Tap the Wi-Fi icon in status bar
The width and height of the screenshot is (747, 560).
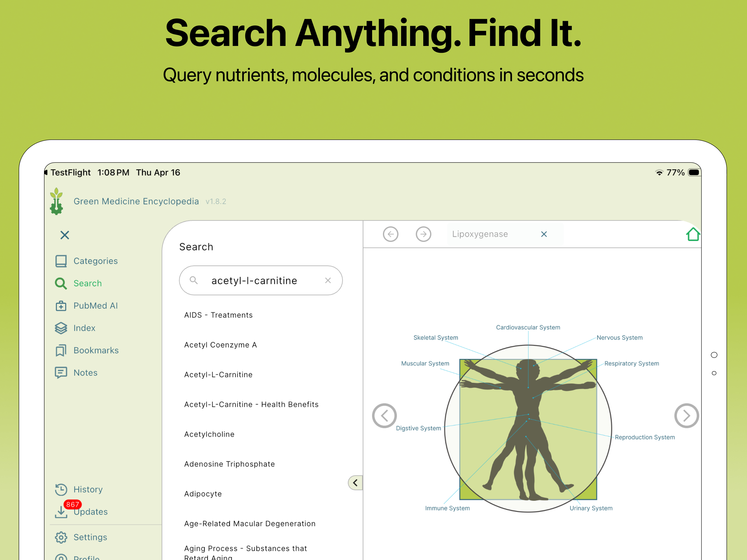(659, 173)
